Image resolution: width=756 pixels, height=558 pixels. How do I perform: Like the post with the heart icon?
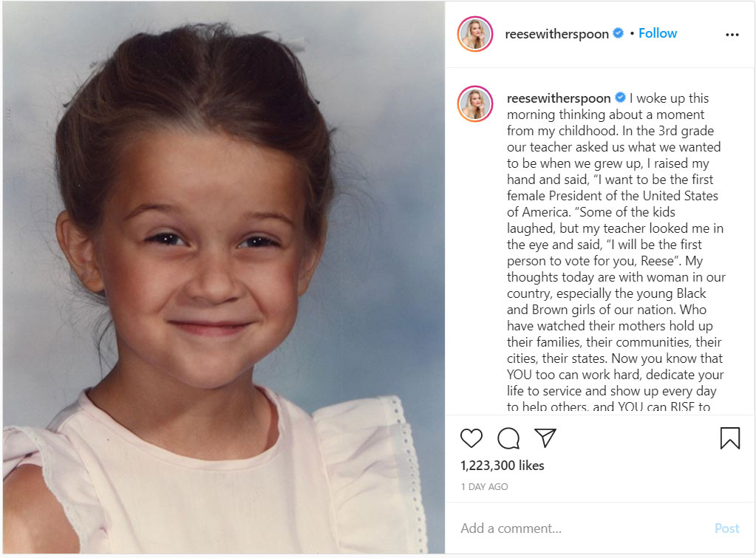(471, 438)
